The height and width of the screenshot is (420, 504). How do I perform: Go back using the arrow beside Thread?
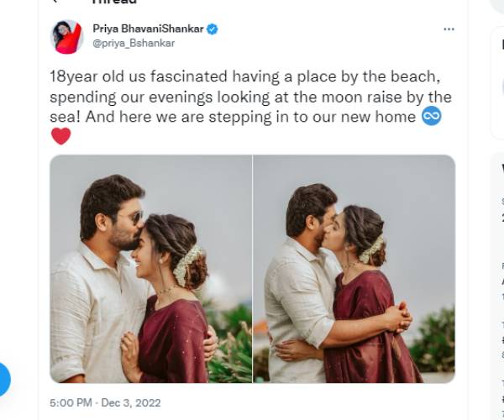point(55,2)
